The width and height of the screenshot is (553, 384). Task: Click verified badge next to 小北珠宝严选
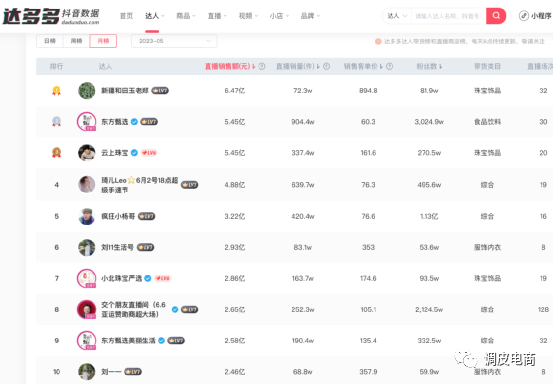(x=148, y=278)
